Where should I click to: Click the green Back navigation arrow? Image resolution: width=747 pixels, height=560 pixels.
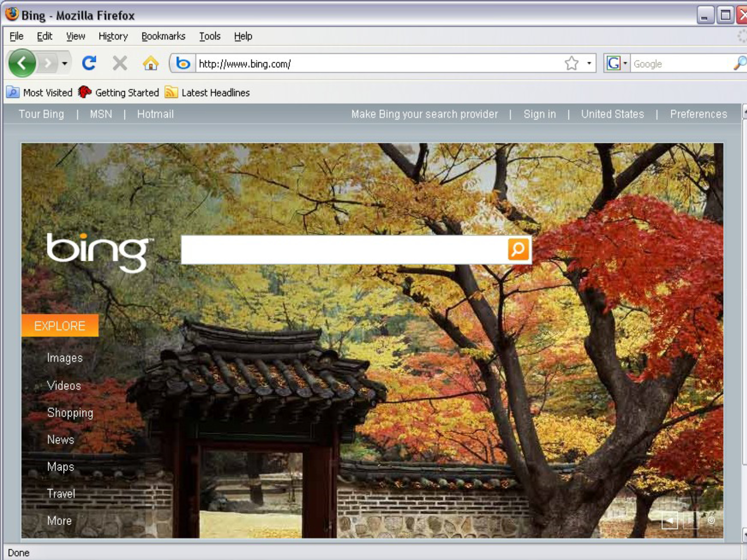(22, 63)
